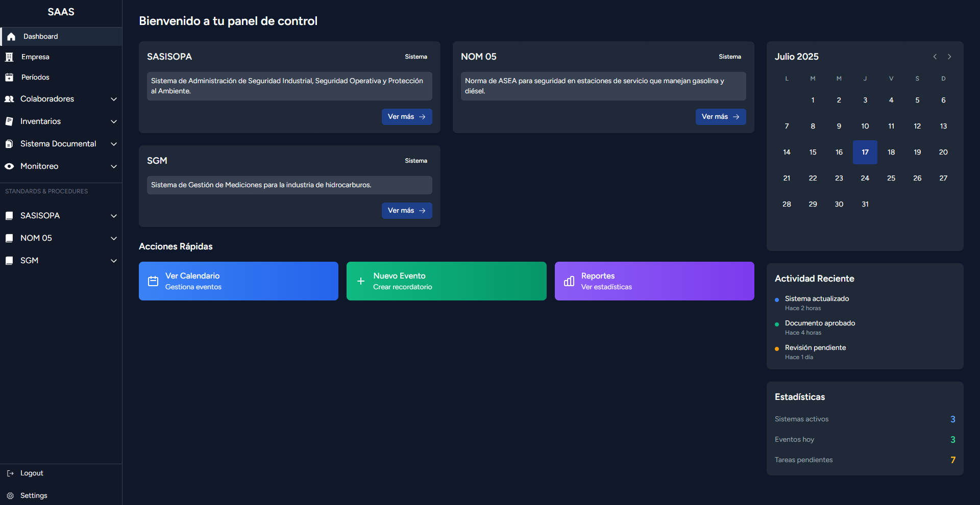Expand the SGM sidebar chevron
This screenshot has width=980, height=505.
[114, 261]
